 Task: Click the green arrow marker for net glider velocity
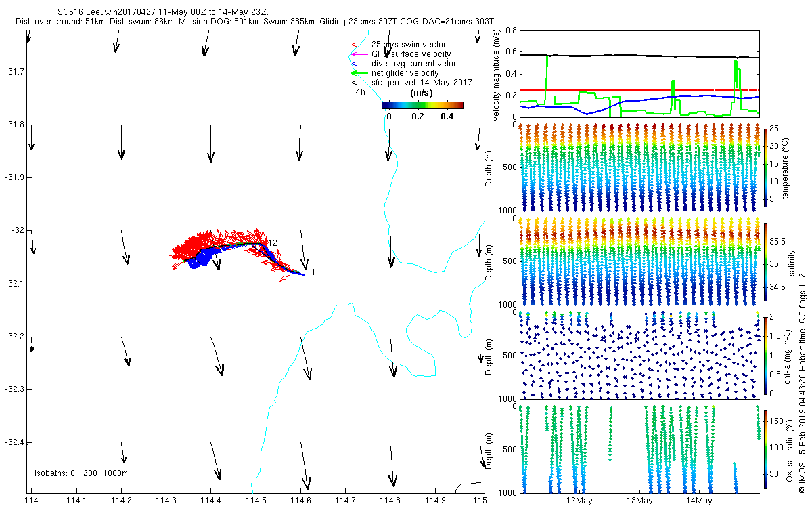(x=359, y=72)
